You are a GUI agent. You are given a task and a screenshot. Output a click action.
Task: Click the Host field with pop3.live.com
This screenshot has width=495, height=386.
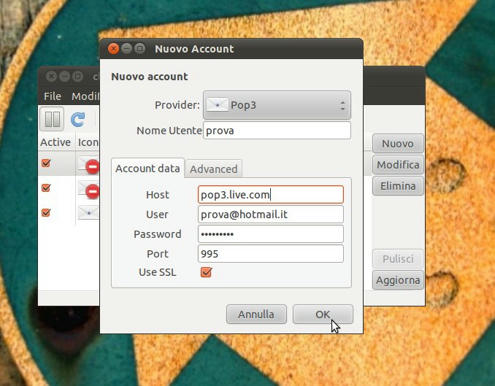tap(271, 195)
